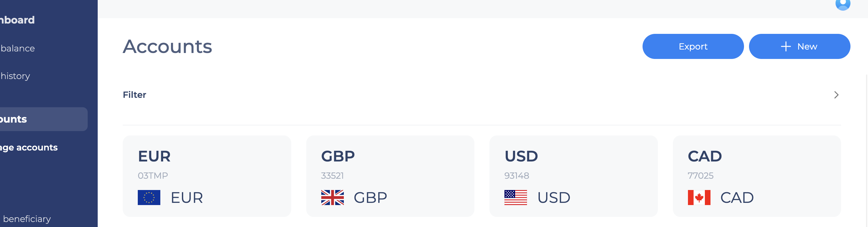Expand the Filter section header

(x=482, y=95)
